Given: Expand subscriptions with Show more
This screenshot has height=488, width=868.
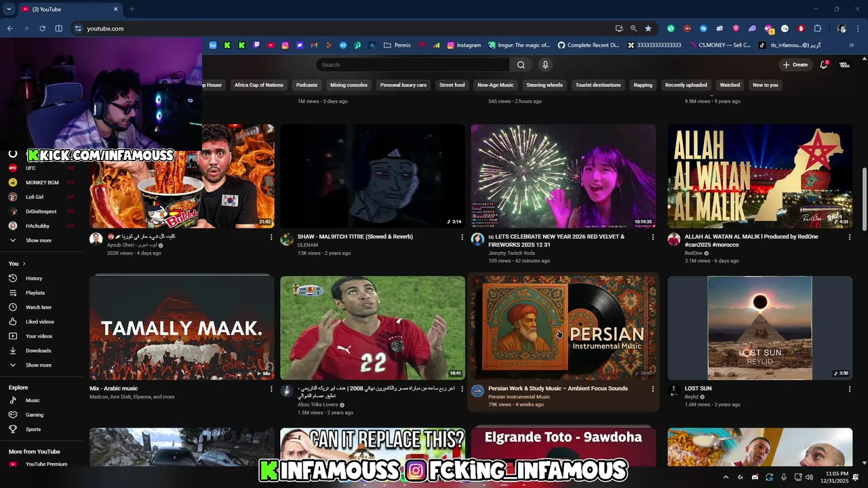Looking at the screenshot, I should 39,241.
